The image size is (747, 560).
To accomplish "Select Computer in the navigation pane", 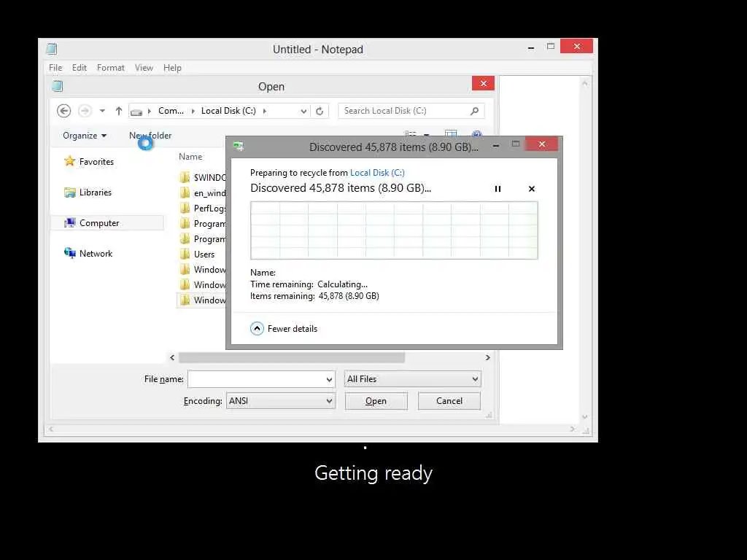I will [x=99, y=223].
